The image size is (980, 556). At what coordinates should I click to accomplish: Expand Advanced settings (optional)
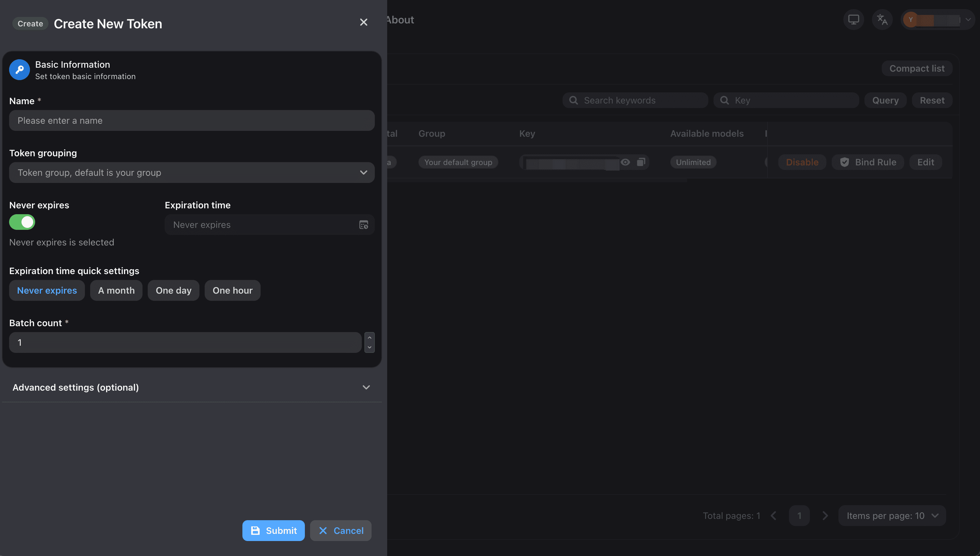coord(192,388)
